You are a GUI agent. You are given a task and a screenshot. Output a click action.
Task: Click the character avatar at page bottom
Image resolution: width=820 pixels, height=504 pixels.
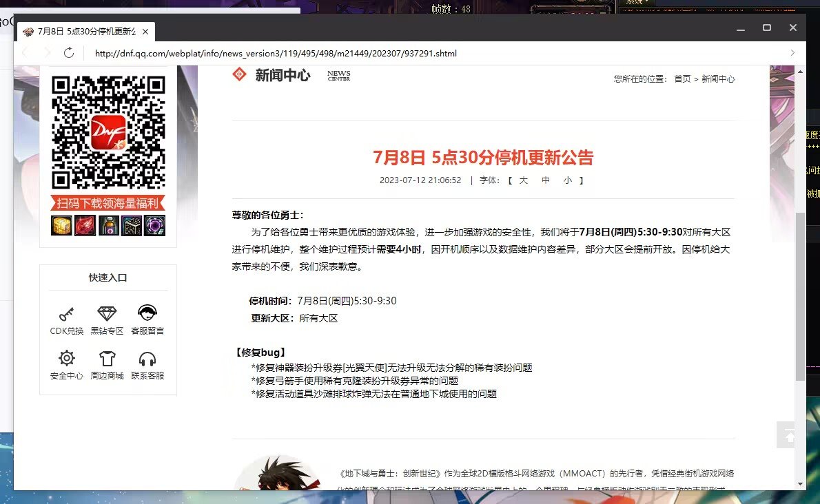click(x=277, y=472)
